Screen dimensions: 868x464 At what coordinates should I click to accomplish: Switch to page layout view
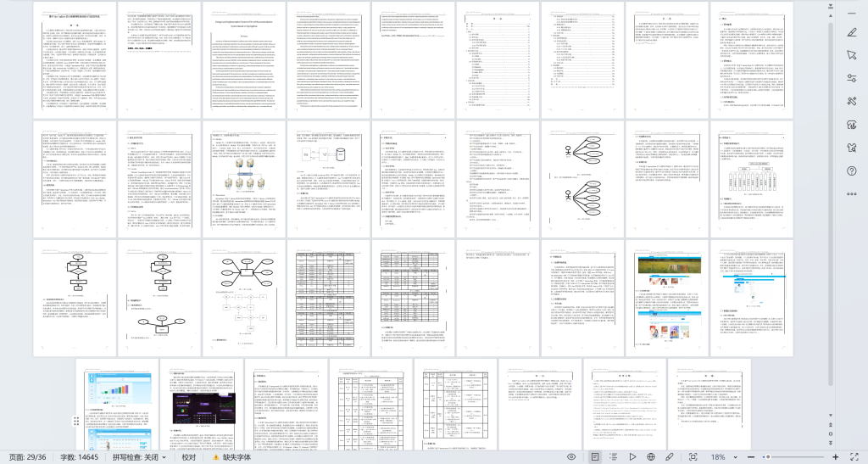pos(595,457)
